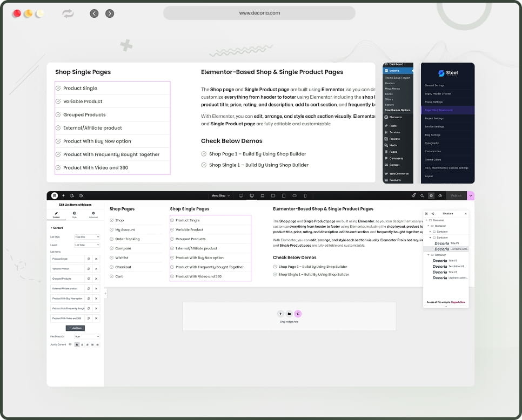Click the Upgrade Now link
This screenshot has height=420, width=522.
coord(458,302)
